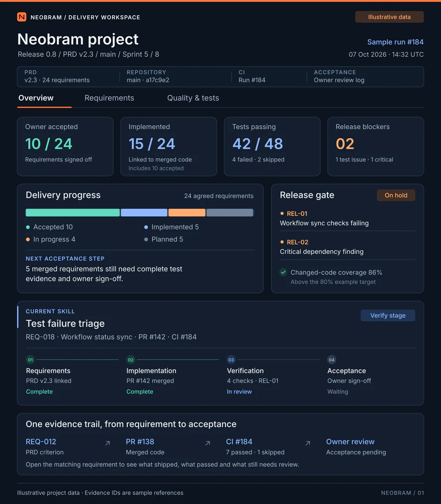Click the Test failure triage heading
The width and height of the screenshot is (441, 504).
(65, 323)
